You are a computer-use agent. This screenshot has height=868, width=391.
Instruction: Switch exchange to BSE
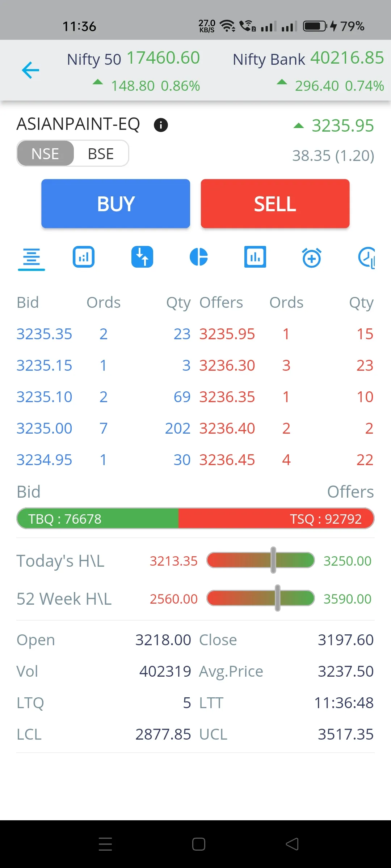pyautogui.click(x=101, y=154)
